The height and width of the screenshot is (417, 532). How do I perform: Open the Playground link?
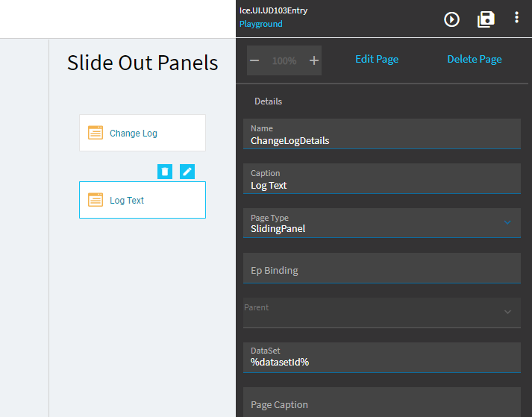coord(261,24)
